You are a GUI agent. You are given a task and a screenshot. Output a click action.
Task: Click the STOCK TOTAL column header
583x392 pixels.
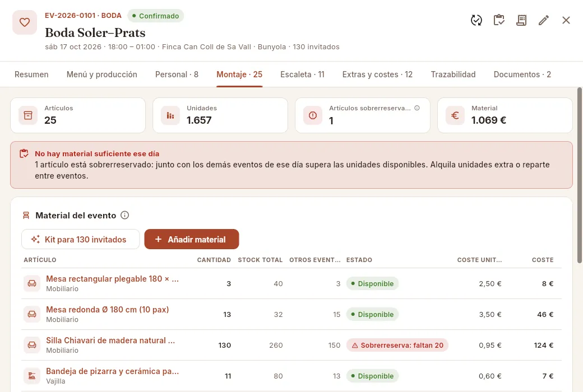(260, 260)
